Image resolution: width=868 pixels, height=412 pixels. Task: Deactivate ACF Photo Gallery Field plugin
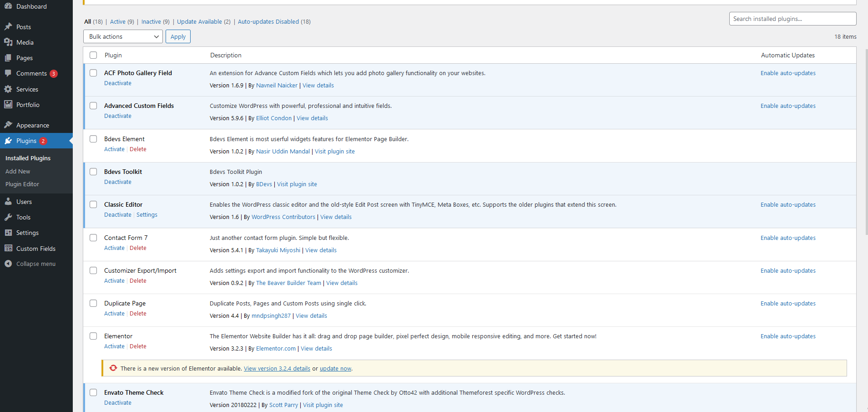(x=118, y=83)
